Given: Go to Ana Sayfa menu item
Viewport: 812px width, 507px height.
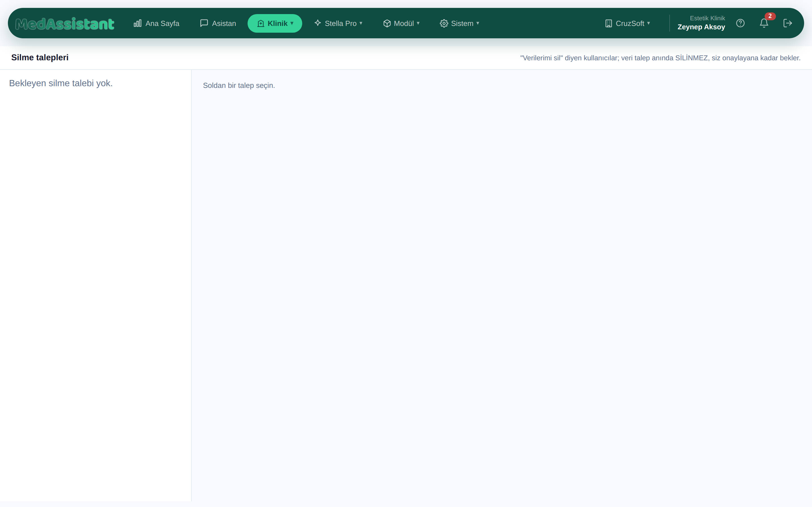Looking at the screenshot, I should pos(156,23).
